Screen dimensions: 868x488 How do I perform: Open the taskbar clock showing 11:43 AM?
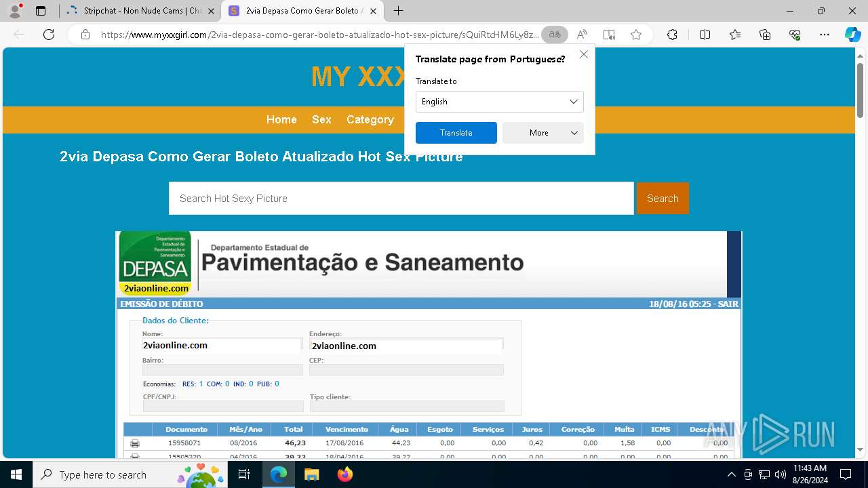coord(810,474)
